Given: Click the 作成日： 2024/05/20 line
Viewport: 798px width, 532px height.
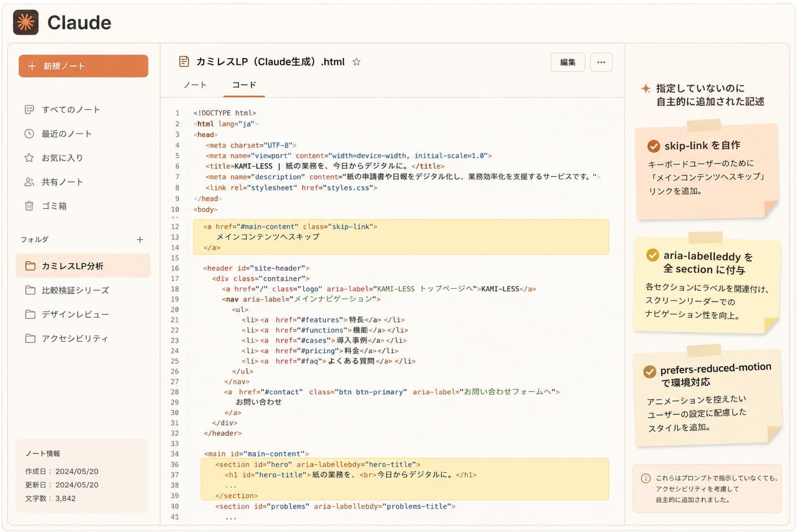Looking at the screenshot, I should [x=62, y=471].
